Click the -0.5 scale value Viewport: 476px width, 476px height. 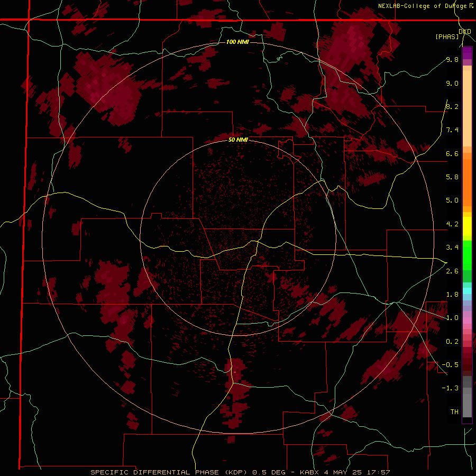coord(450,365)
